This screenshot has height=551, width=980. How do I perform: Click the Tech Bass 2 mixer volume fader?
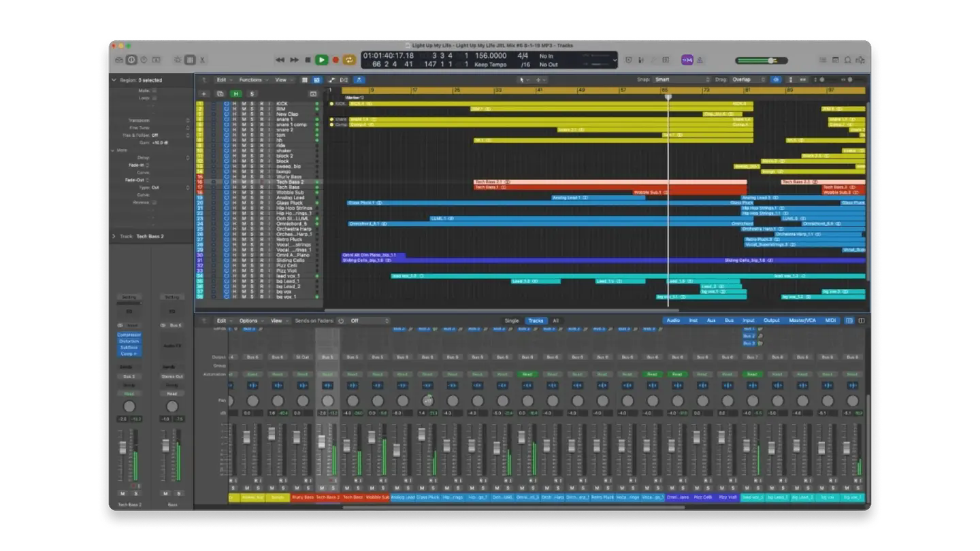[x=322, y=441]
